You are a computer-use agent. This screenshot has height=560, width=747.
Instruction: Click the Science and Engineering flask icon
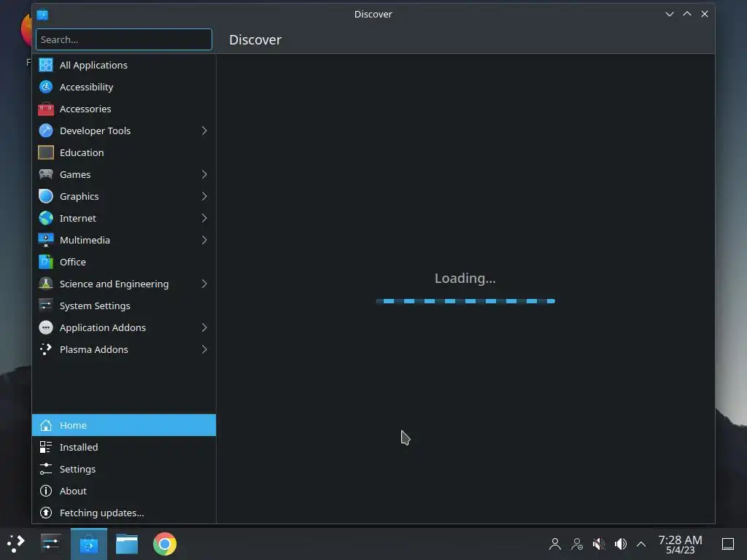pos(46,284)
